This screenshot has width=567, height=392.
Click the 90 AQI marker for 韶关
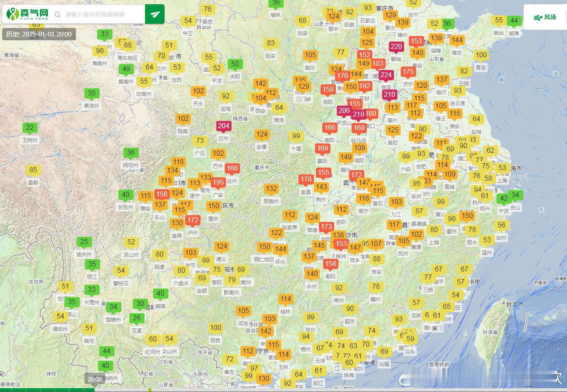(350, 309)
